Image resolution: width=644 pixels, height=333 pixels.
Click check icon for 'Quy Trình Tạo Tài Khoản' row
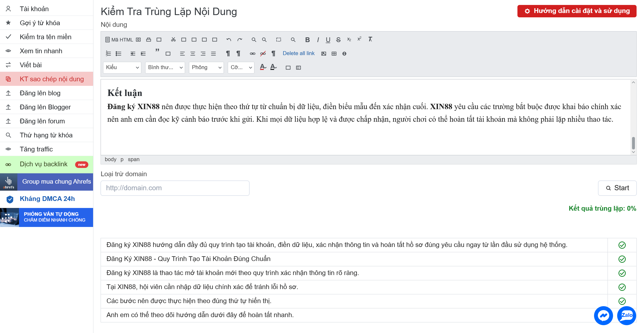tap(622, 259)
